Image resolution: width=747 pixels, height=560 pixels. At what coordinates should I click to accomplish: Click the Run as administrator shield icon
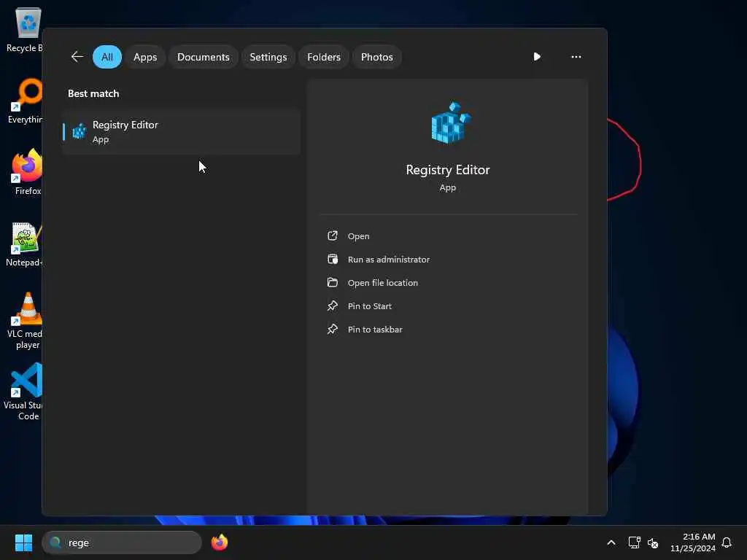[x=333, y=259]
